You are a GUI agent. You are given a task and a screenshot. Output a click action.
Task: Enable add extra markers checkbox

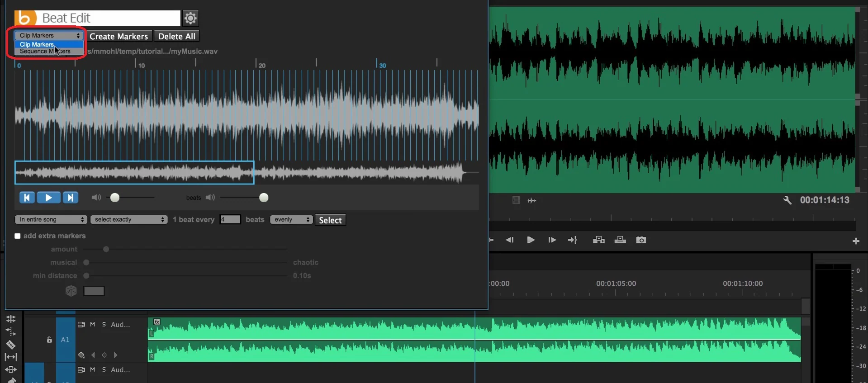18,236
